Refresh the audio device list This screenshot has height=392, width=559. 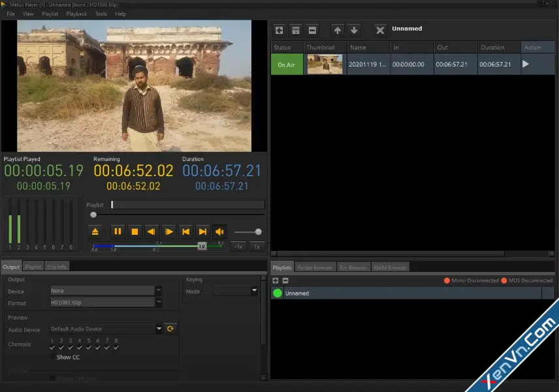170,329
